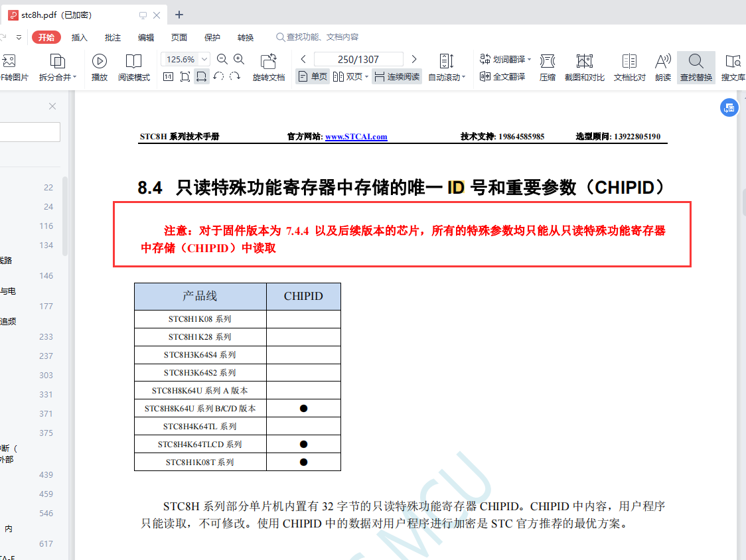The image size is (746, 560).
Task: Open a new tab with the plus button
Action: coord(179,15)
